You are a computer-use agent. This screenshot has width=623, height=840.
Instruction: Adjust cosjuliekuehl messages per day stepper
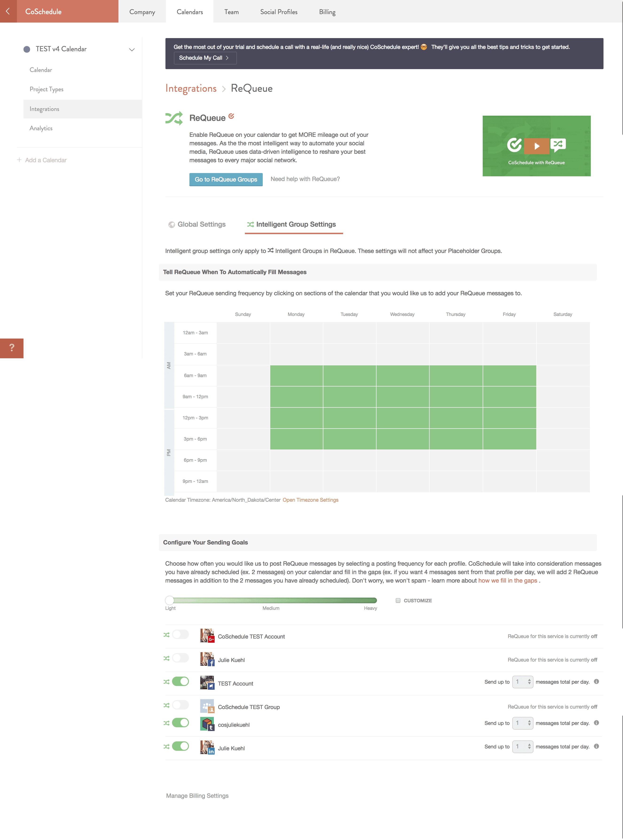tap(523, 723)
